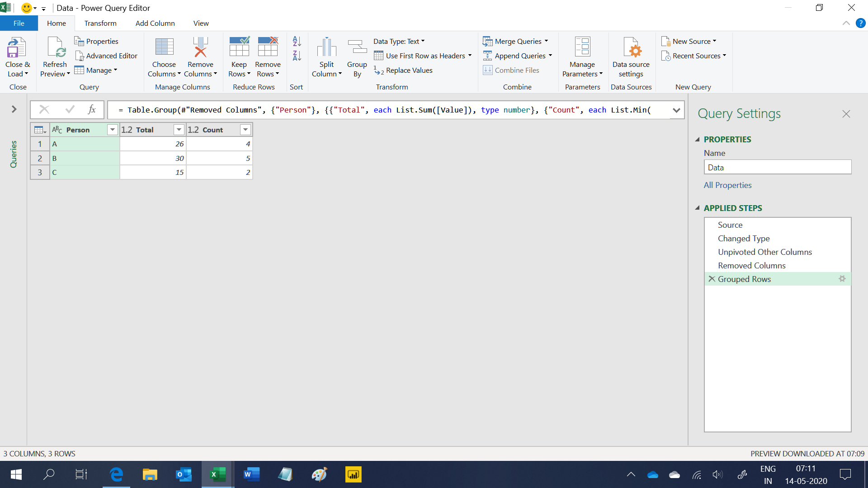
Task: Click Append Queries
Action: pos(518,56)
